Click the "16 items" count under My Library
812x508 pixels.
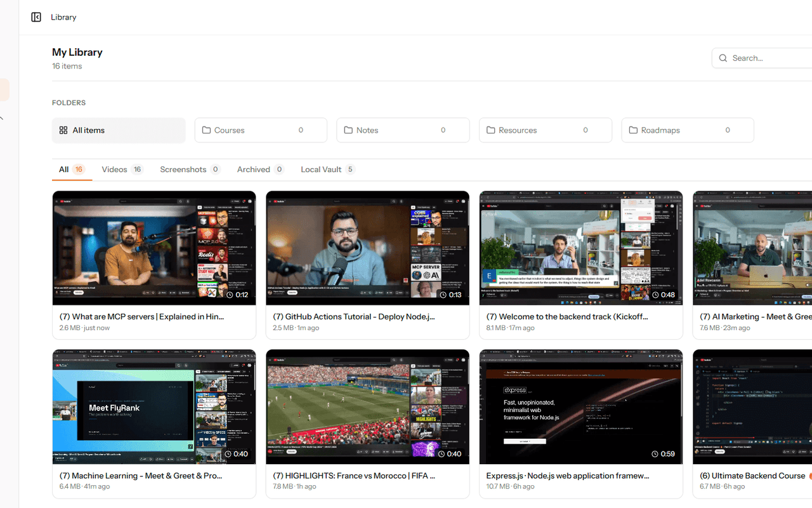[67, 66]
